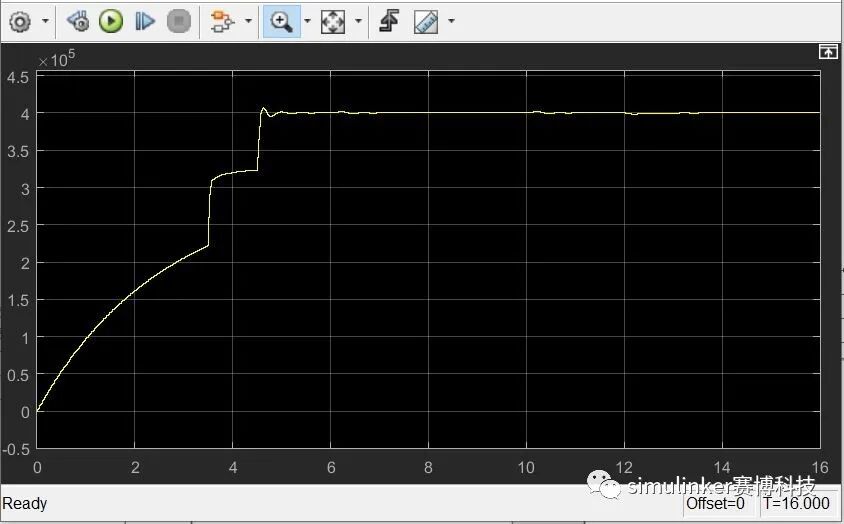Viewport: 844px width, 524px height.
Task: Click the T=16.000 status field
Action: [796, 504]
